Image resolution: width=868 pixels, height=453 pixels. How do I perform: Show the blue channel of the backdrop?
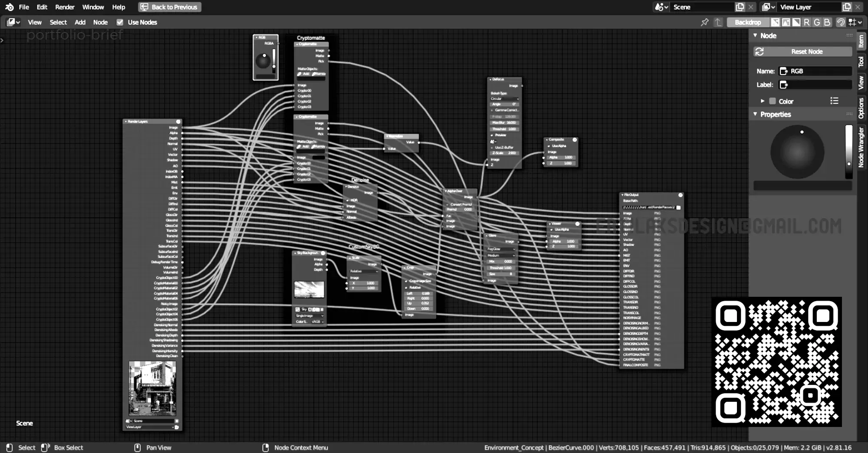click(x=827, y=22)
